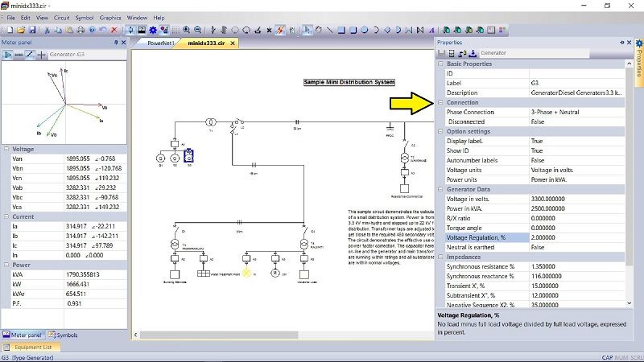This screenshot has height=362, width=644.
Task: Select Sample Mini Distribution System title
Action: (x=349, y=82)
